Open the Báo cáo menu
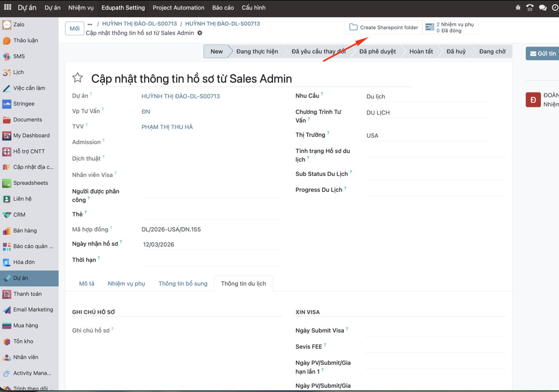The image size is (559, 392). [223, 8]
